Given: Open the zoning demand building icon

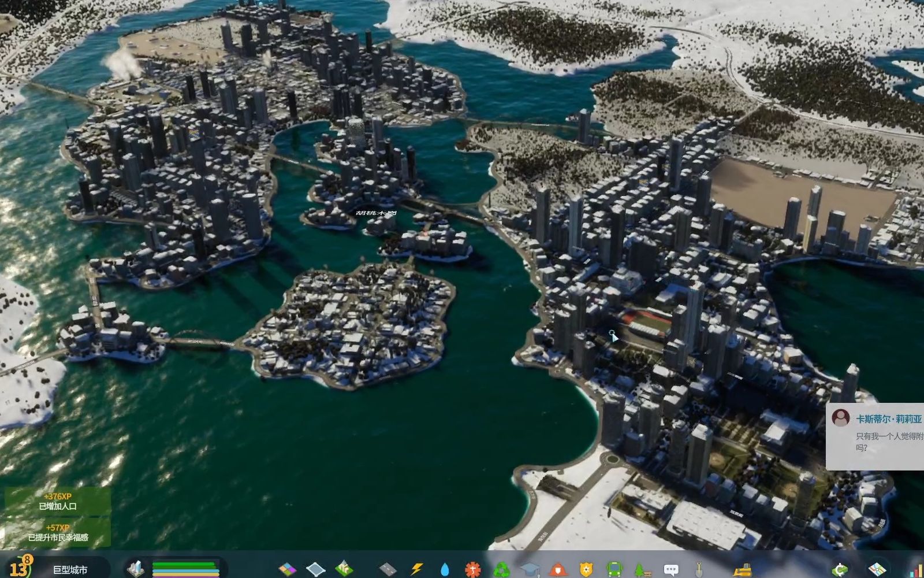Looking at the screenshot, I should (136, 568).
